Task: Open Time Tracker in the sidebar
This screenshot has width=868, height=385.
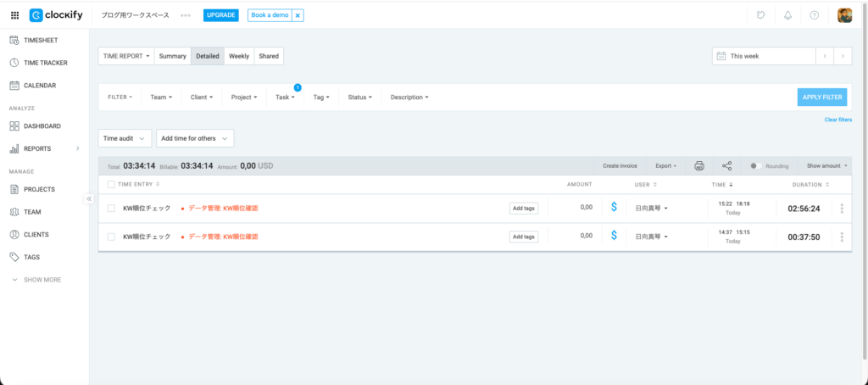Action: pyautogui.click(x=46, y=63)
